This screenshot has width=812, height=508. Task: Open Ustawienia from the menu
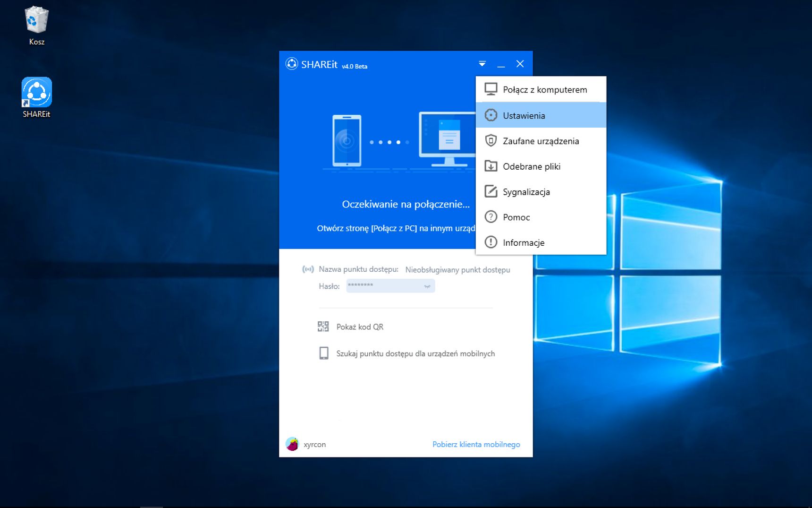pos(541,115)
